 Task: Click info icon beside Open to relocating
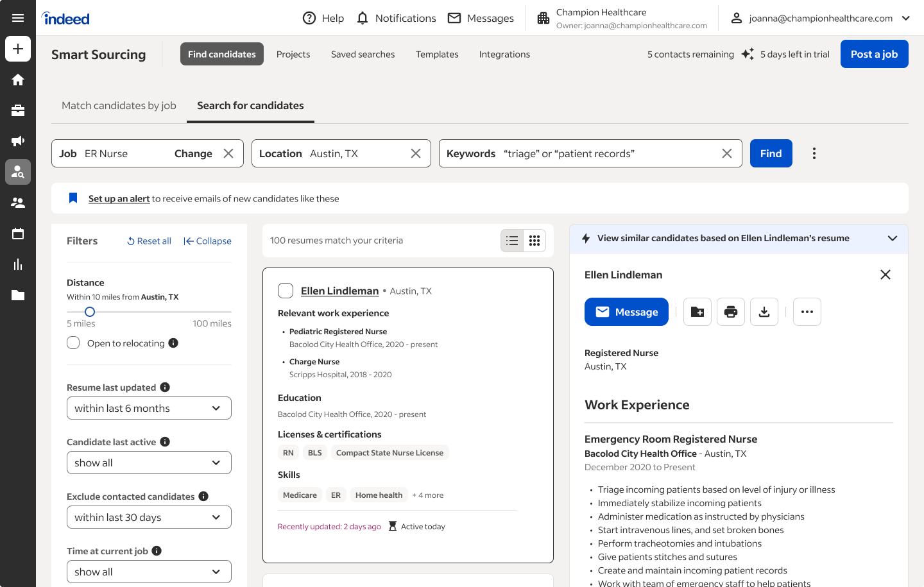pos(173,343)
